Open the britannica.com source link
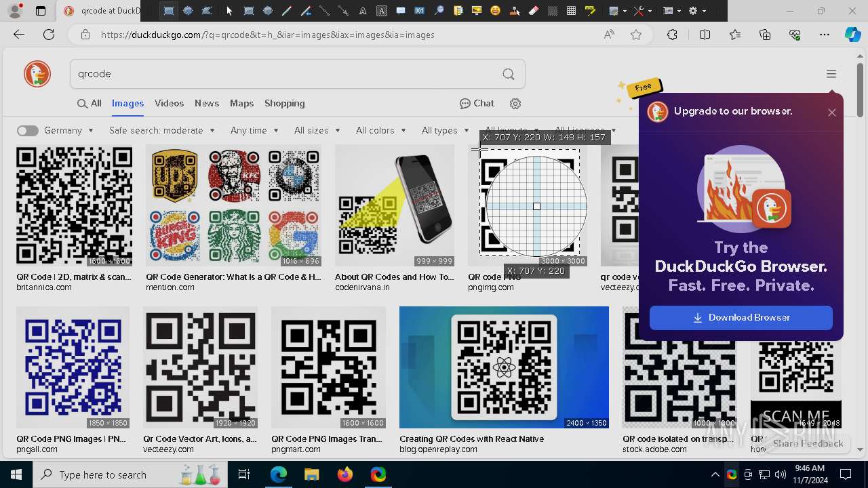 click(44, 287)
